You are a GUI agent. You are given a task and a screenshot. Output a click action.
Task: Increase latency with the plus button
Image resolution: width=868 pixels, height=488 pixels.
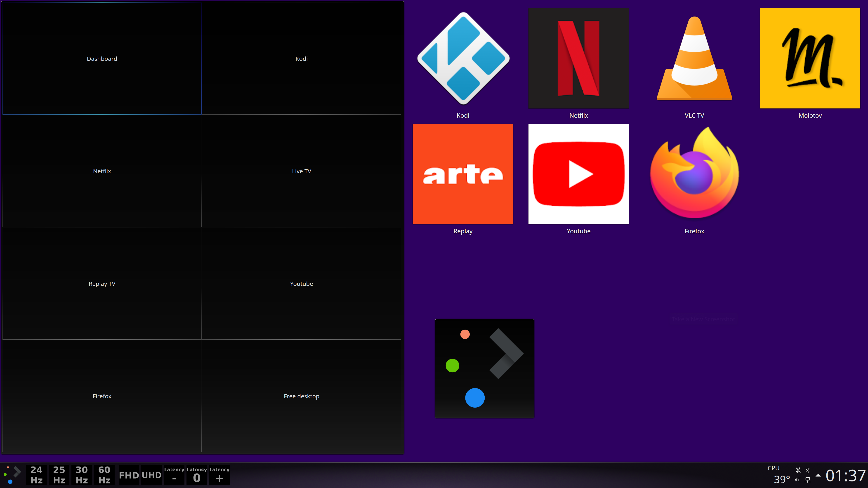[219, 475]
